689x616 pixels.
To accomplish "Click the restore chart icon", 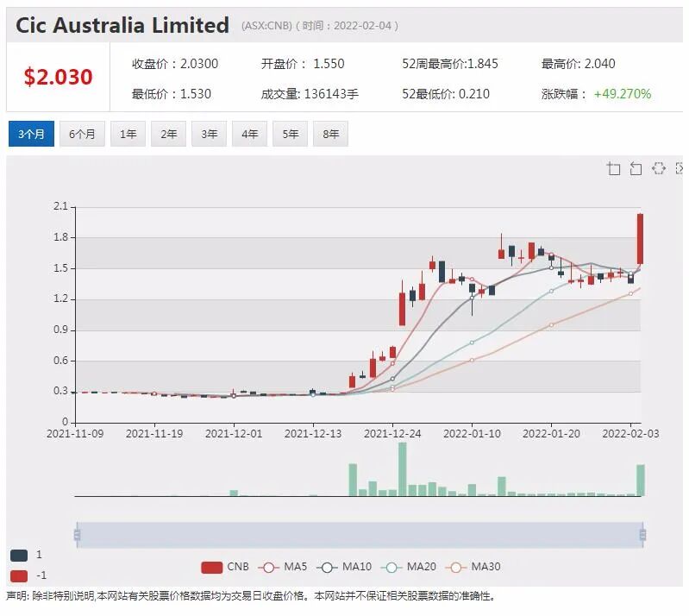I will point(658,168).
